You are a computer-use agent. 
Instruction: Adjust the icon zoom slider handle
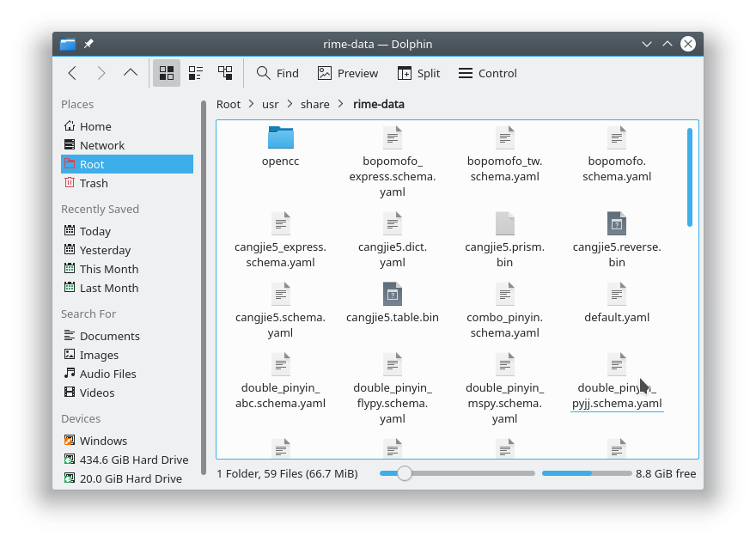coord(405,473)
